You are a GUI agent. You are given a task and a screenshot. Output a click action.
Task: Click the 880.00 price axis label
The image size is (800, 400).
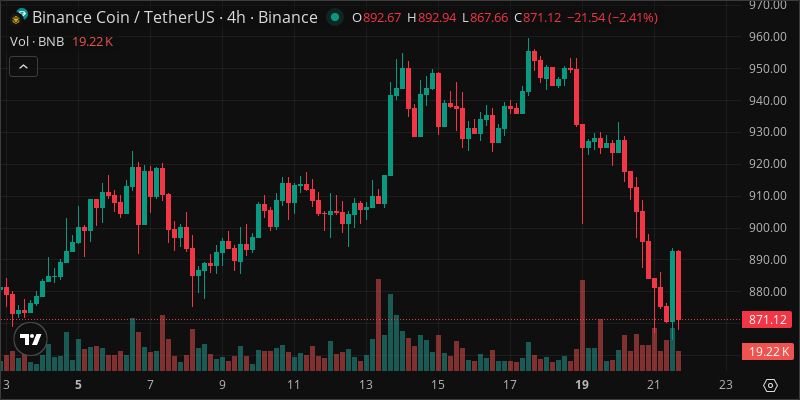767,292
